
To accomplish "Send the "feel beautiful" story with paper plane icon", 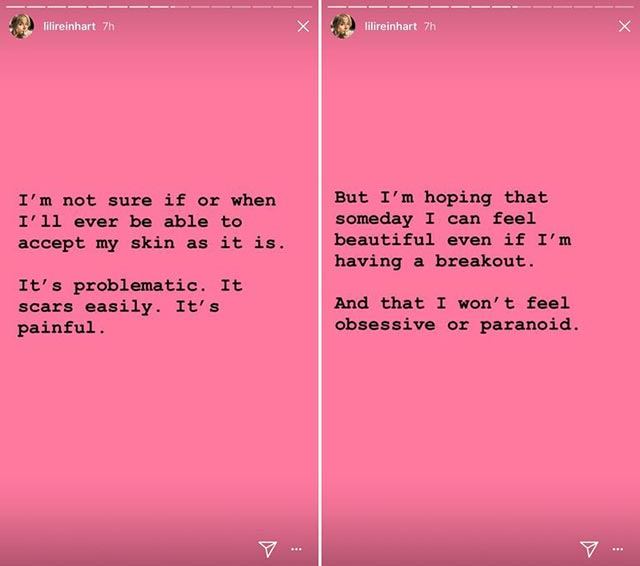I will (589, 548).
